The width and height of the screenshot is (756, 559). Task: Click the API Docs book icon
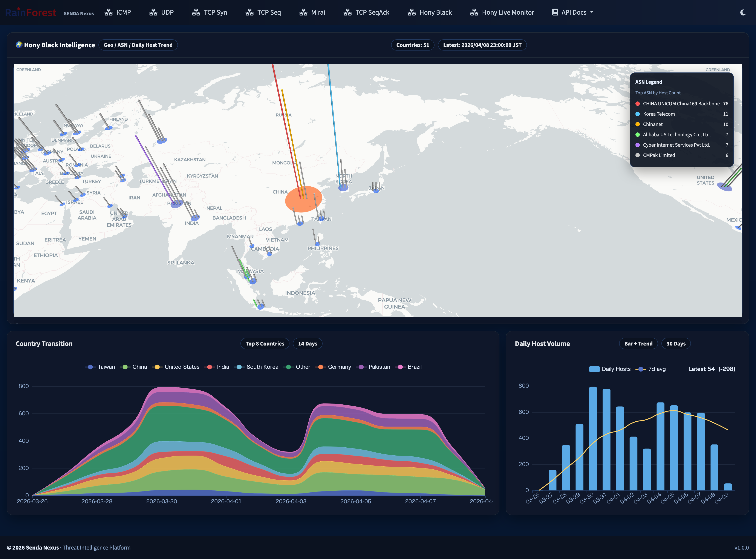(555, 12)
